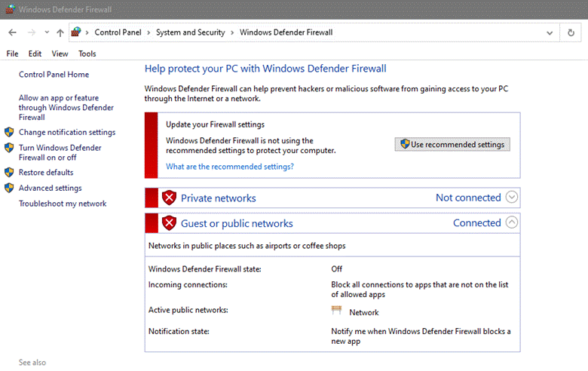This screenshot has height=371, width=588.
Task: Open the Tools menu
Action: 87,54
